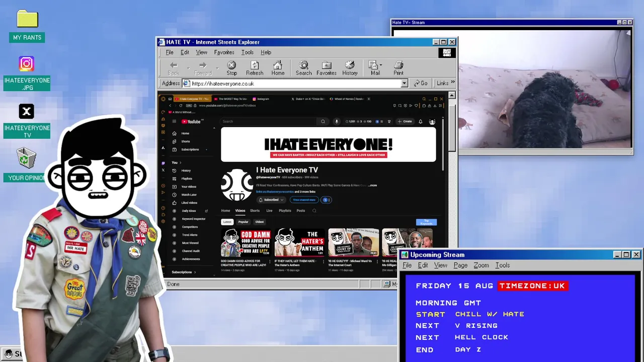Viewport: 644px width, 362px height.
Task: Click the Mail toolbar icon
Action: tap(374, 68)
